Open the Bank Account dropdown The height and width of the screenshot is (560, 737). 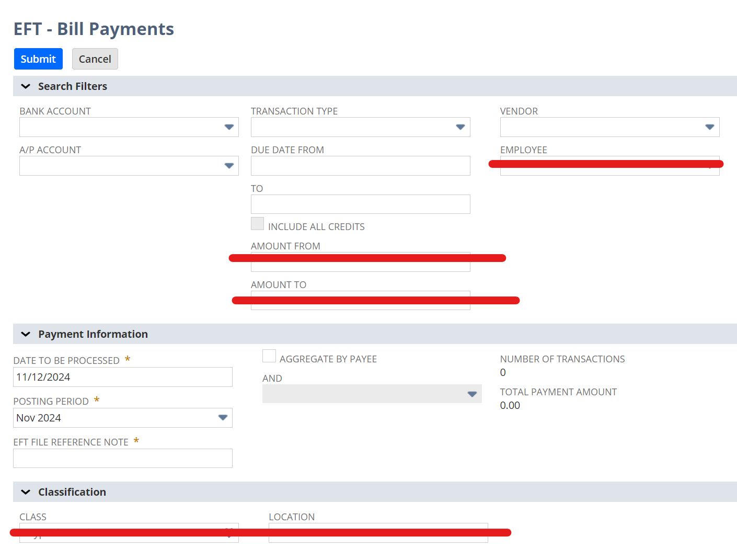pyautogui.click(x=229, y=127)
